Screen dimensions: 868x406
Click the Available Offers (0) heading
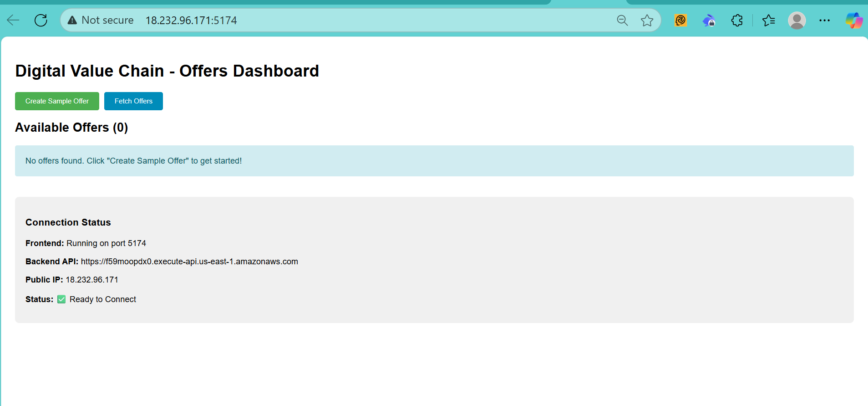click(x=71, y=128)
